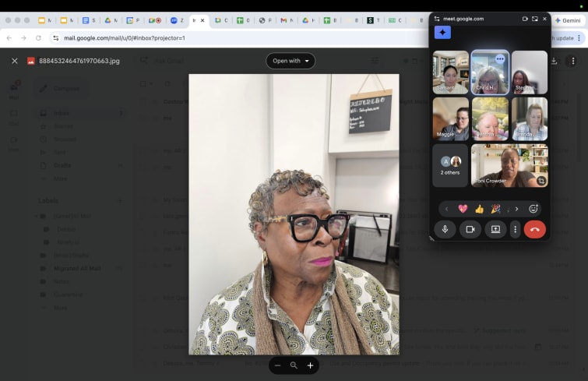The width and height of the screenshot is (588, 381).
Task: Click the Gemini sparkle button in Meet
Action: [x=442, y=33]
